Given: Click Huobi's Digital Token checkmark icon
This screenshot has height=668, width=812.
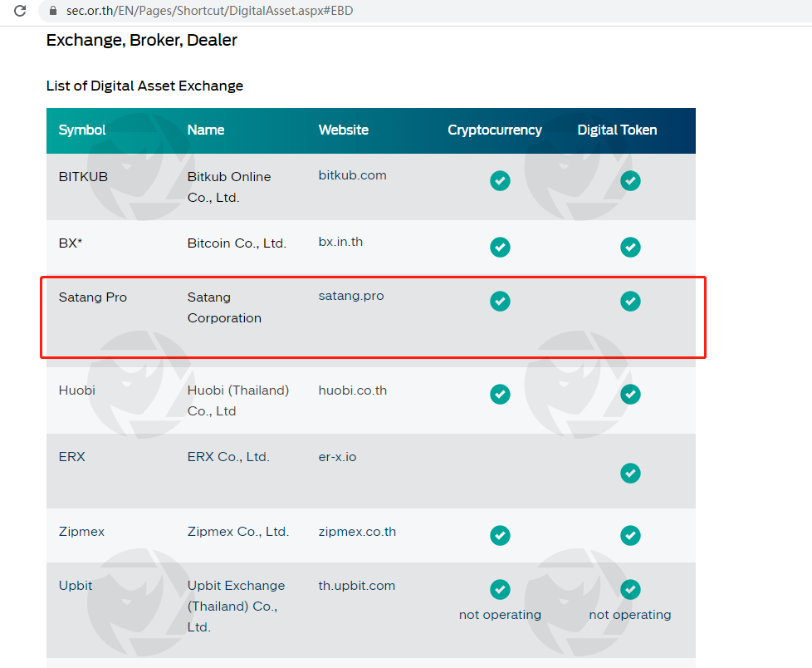Looking at the screenshot, I should (x=630, y=394).
